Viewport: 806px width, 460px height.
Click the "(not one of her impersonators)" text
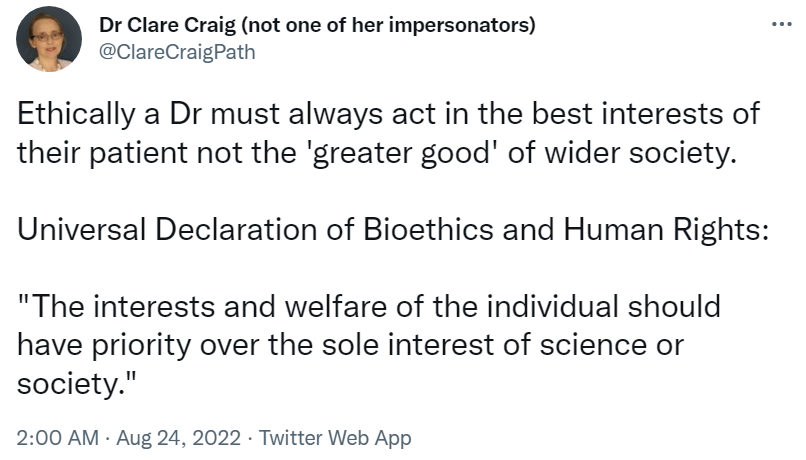(401, 26)
